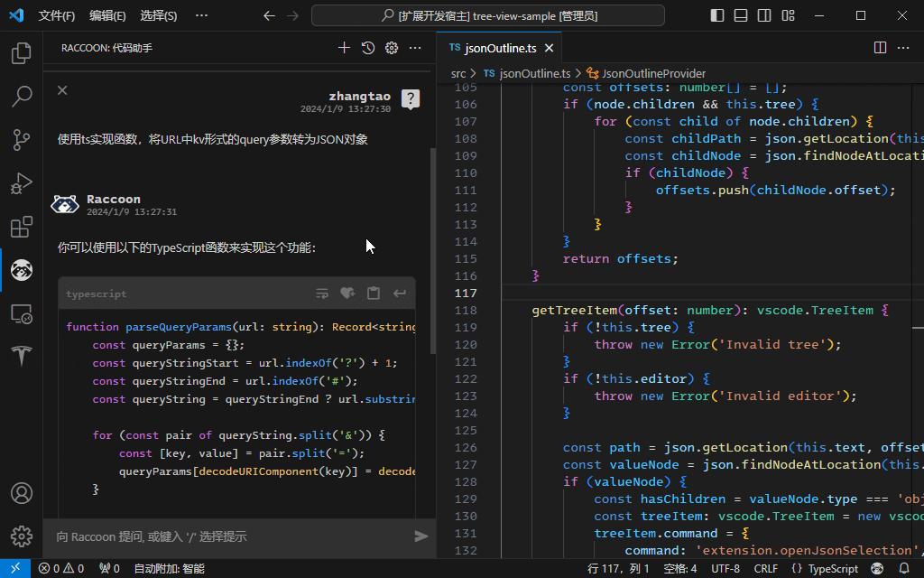Open Raccoon chat history

tap(368, 48)
